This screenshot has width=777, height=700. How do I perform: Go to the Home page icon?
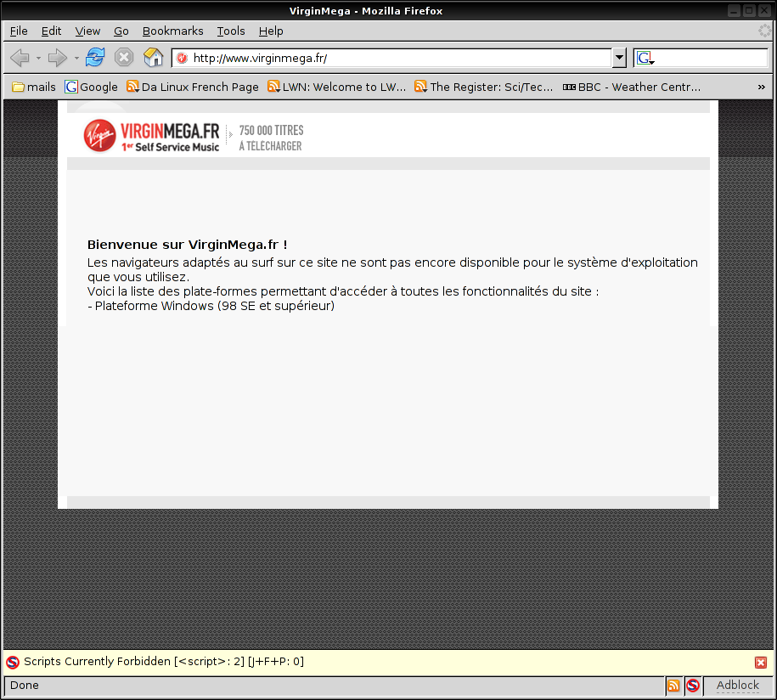(153, 58)
